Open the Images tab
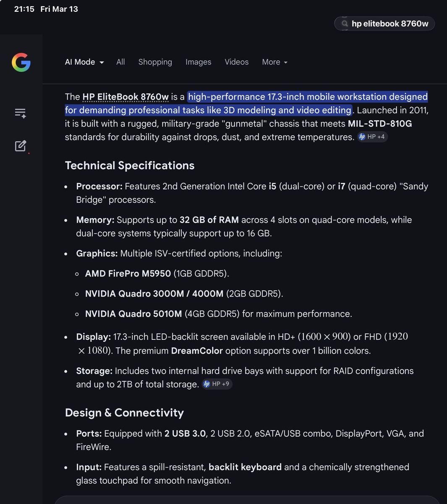 click(x=198, y=62)
